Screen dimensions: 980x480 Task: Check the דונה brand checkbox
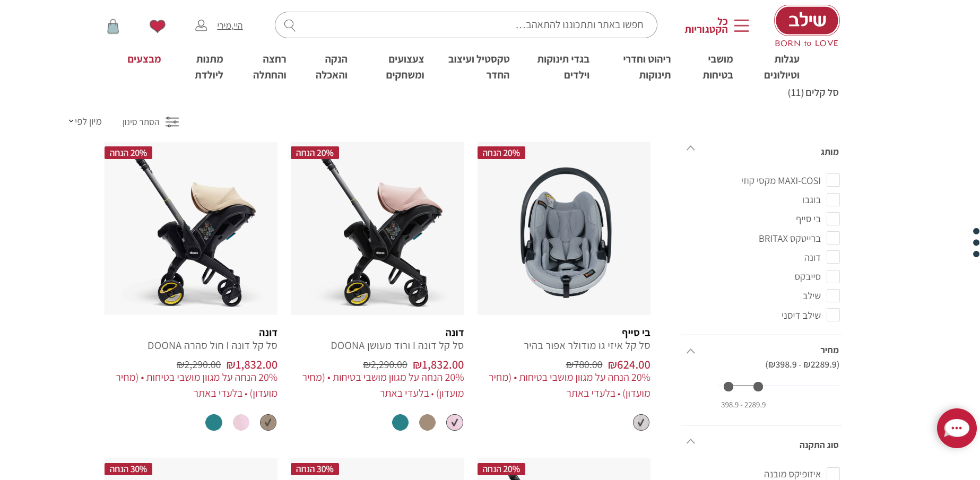click(x=833, y=257)
